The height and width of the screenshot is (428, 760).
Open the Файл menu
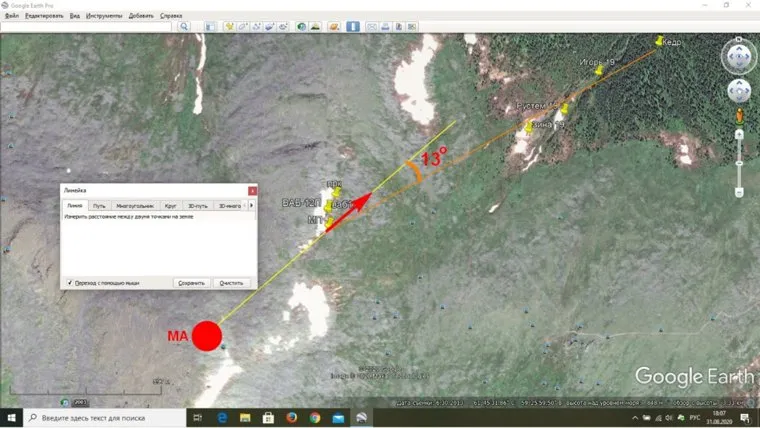12,16
